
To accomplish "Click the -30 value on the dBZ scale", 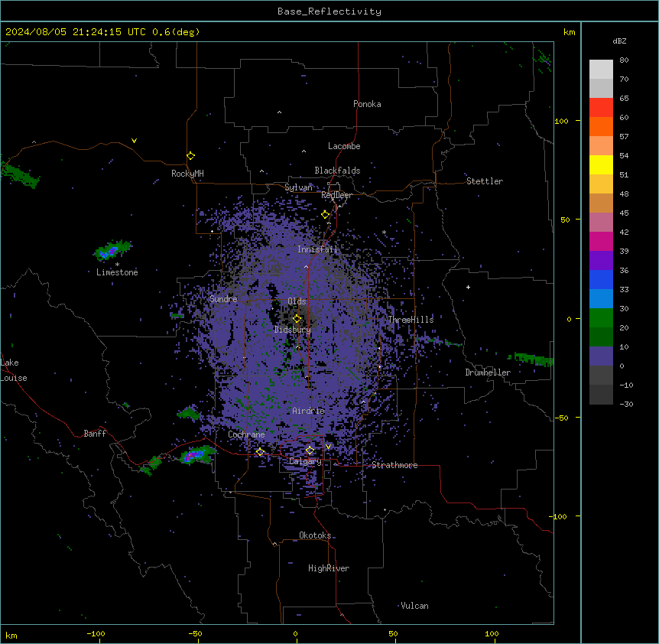I will pyautogui.click(x=626, y=404).
